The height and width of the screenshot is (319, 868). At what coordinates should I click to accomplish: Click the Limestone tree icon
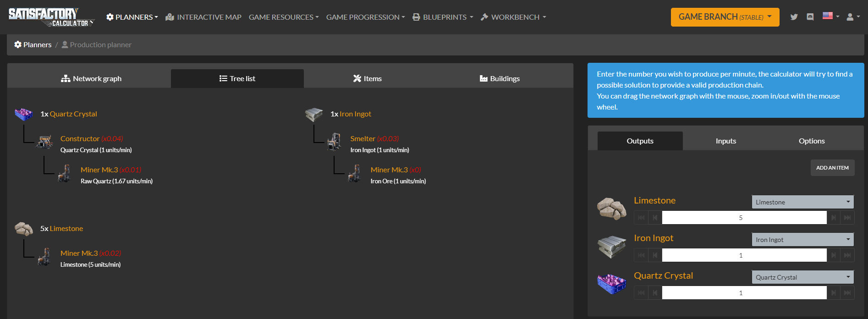(x=24, y=228)
